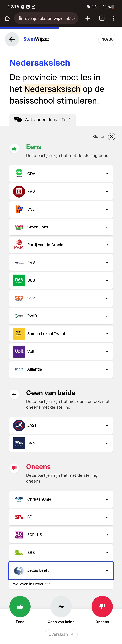The image size is (122, 644).
Task: Expand the GroenLinks party row
Action: click(61, 227)
